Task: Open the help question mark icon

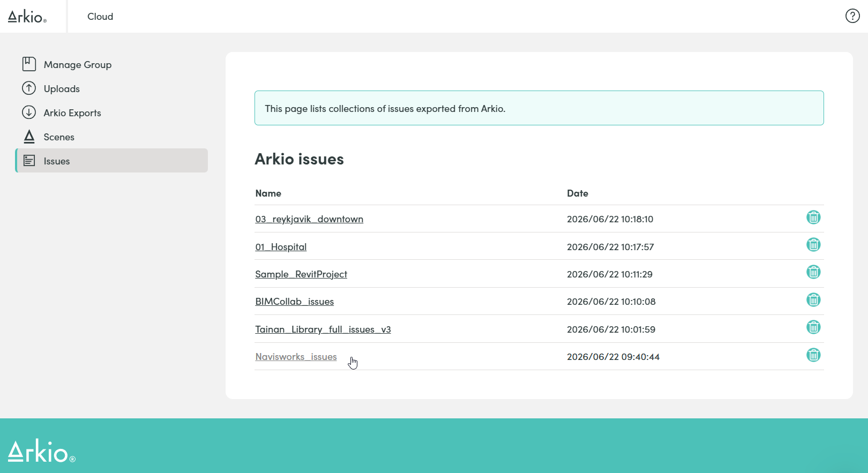Action: [852, 16]
